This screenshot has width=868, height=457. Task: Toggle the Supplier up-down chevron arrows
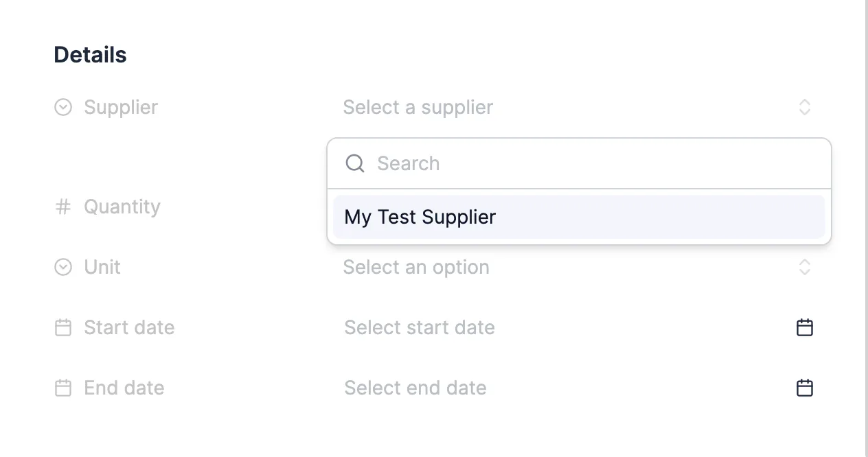coord(805,107)
